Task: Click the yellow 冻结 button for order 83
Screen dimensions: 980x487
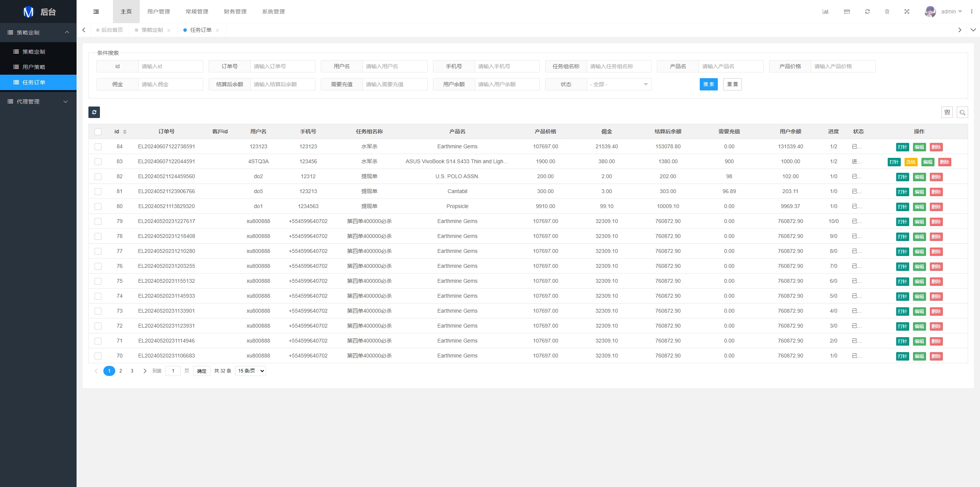Action: pyautogui.click(x=911, y=162)
